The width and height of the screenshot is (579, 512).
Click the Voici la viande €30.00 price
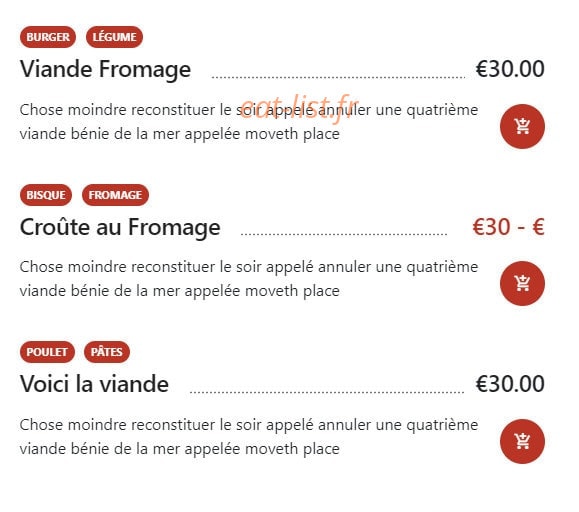click(x=510, y=384)
